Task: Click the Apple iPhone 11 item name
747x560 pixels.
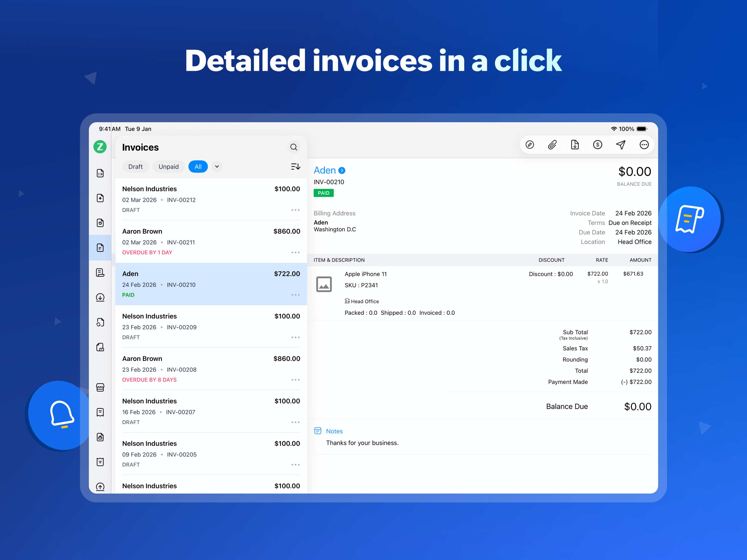Action: click(365, 274)
